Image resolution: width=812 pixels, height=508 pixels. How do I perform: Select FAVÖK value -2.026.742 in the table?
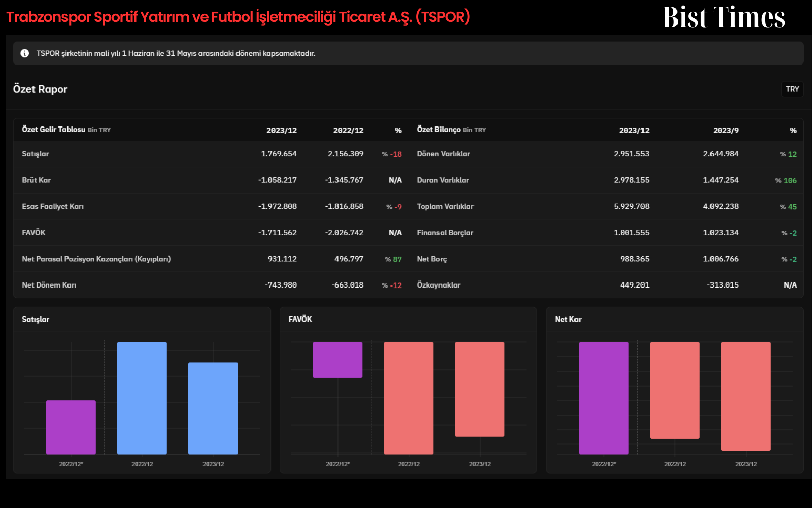[x=344, y=233]
